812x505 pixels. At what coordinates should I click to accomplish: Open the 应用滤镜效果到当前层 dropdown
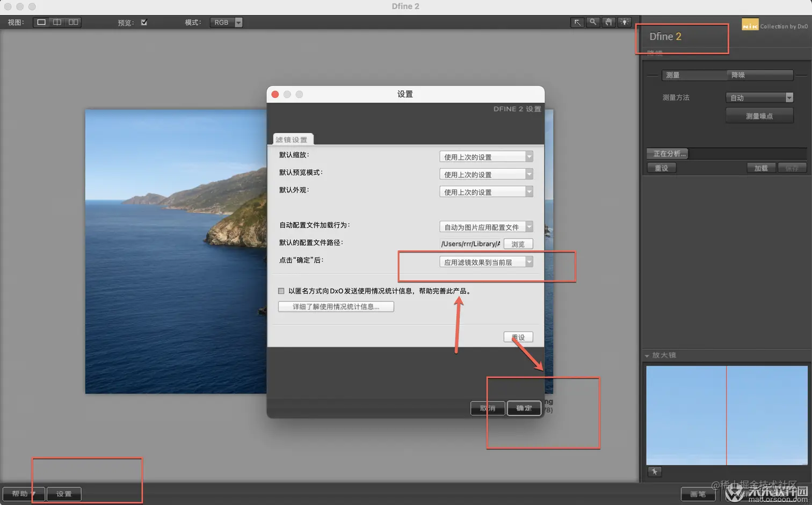(486, 262)
